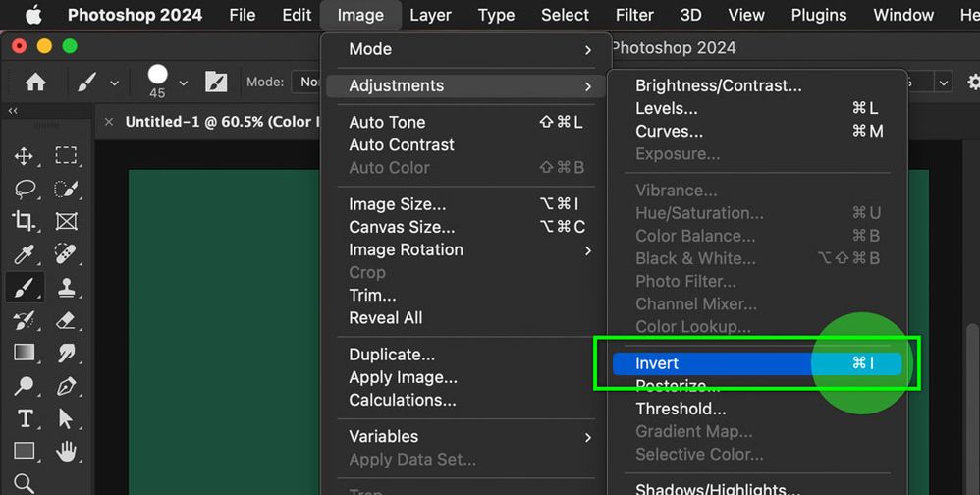Open the options bar gear settings icon

point(972,82)
